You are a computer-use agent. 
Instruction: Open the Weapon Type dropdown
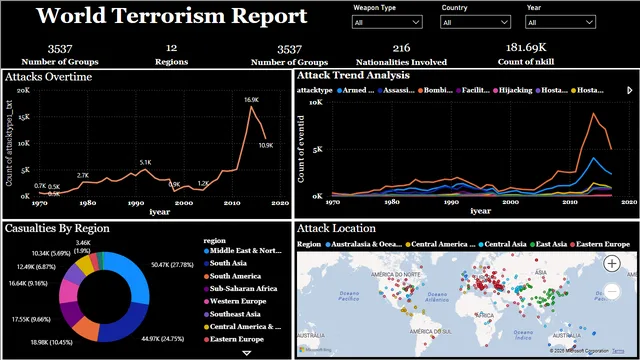[387, 22]
